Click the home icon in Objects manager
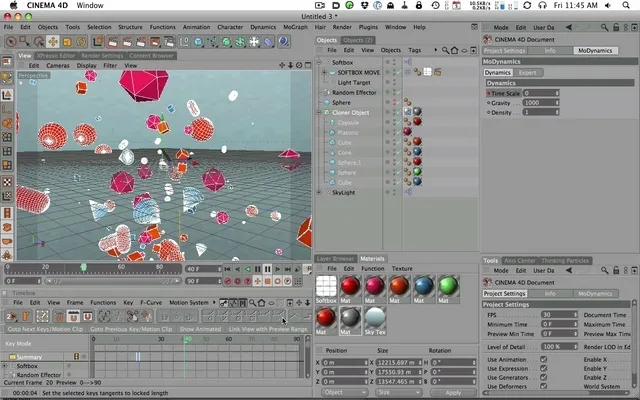Viewport: 640px width, 400px height. click(x=454, y=50)
